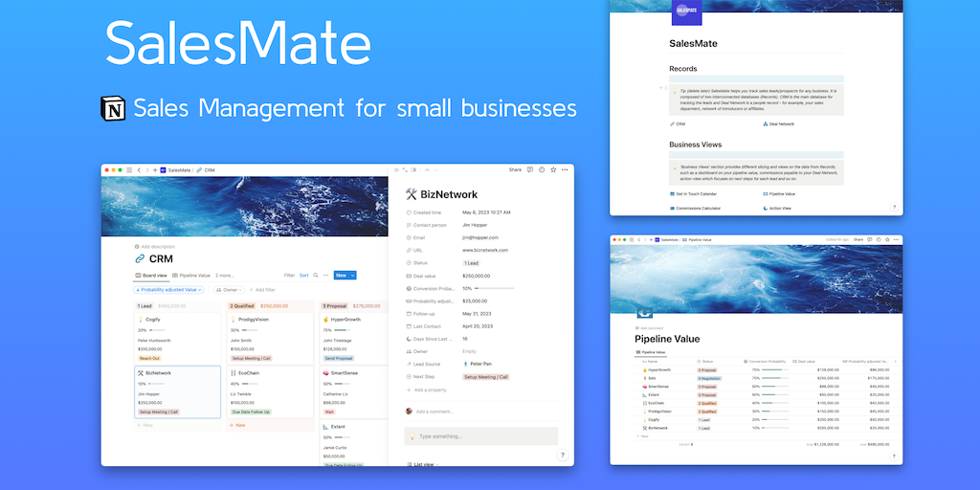Click Cogify card's 20% progress bar

(x=158, y=330)
